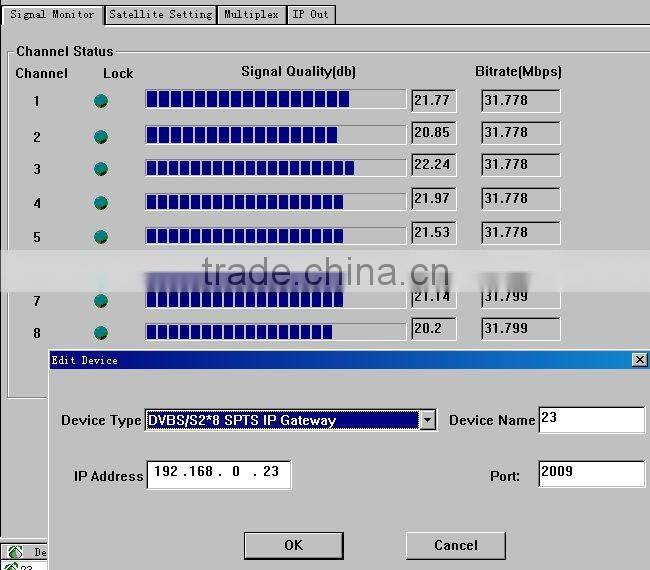Click channel 4 bitrate field
The width and height of the screenshot is (650, 570).
pyautogui.click(x=521, y=199)
